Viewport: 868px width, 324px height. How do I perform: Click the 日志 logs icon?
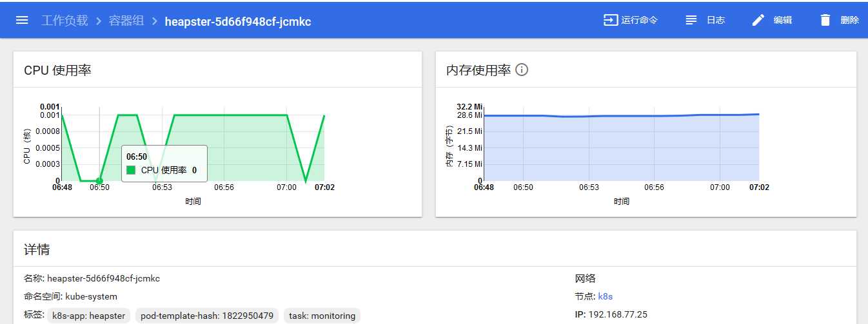[691, 20]
